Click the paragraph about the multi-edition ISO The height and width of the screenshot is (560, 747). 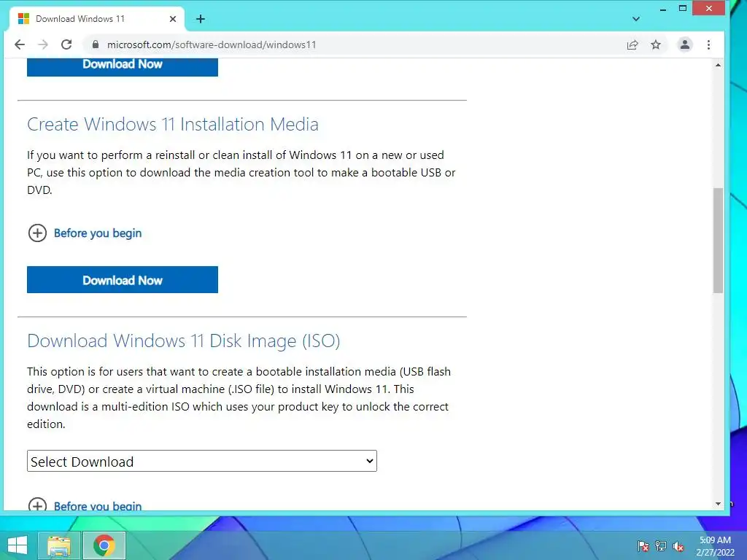pos(239,397)
